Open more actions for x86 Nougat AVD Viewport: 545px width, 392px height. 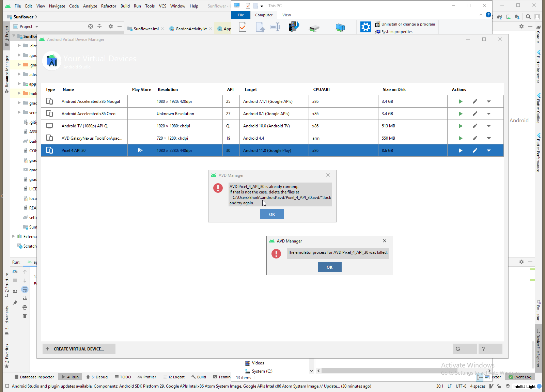pos(489,101)
